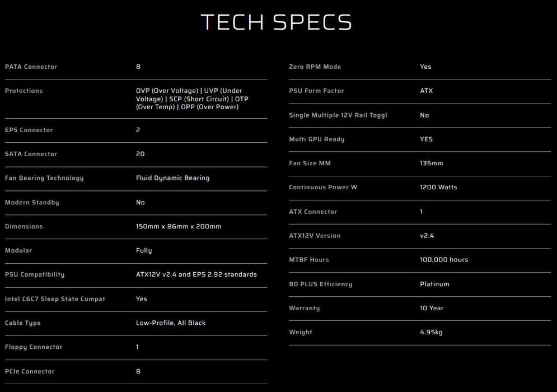The width and height of the screenshot is (557, 392).
Task: Click the Floppy Connector label
Action: pos(34,347)
